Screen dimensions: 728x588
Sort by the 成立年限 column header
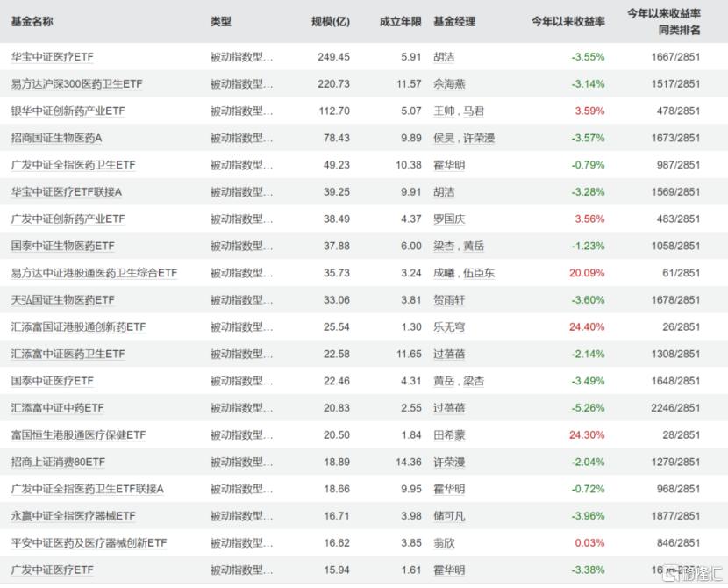coord(401,21)
